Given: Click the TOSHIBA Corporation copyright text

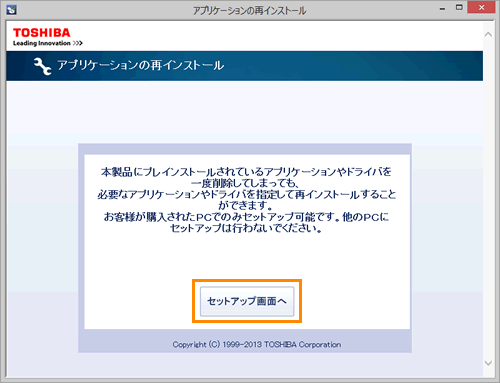Looking at the screenshot, I should coord(257,344).
